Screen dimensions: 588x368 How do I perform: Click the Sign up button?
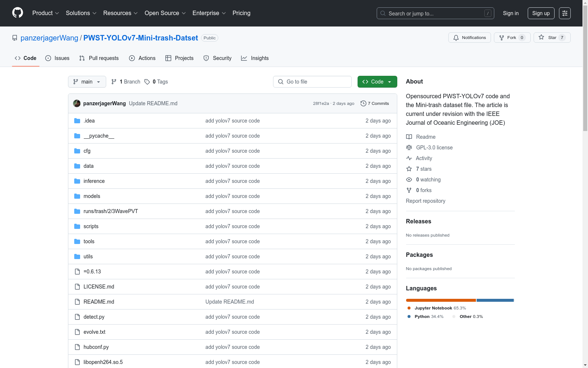[x=541, y=13]
